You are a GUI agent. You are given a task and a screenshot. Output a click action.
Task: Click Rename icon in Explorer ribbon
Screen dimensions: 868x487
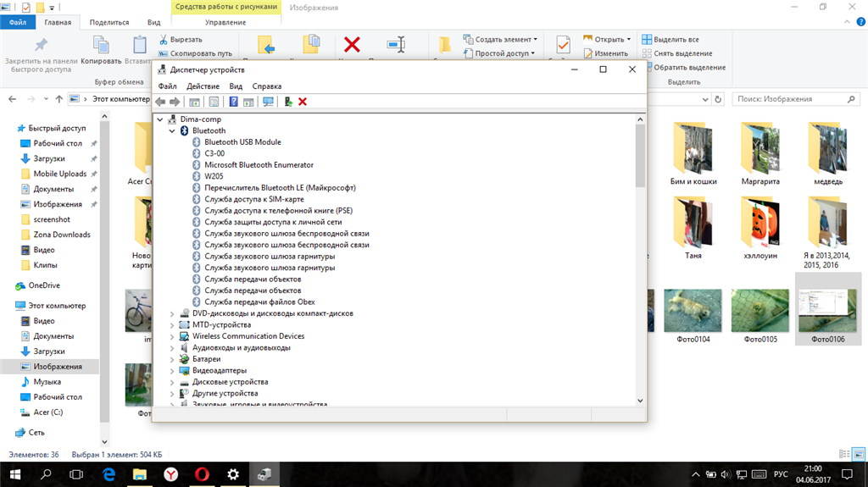(397, 44)
